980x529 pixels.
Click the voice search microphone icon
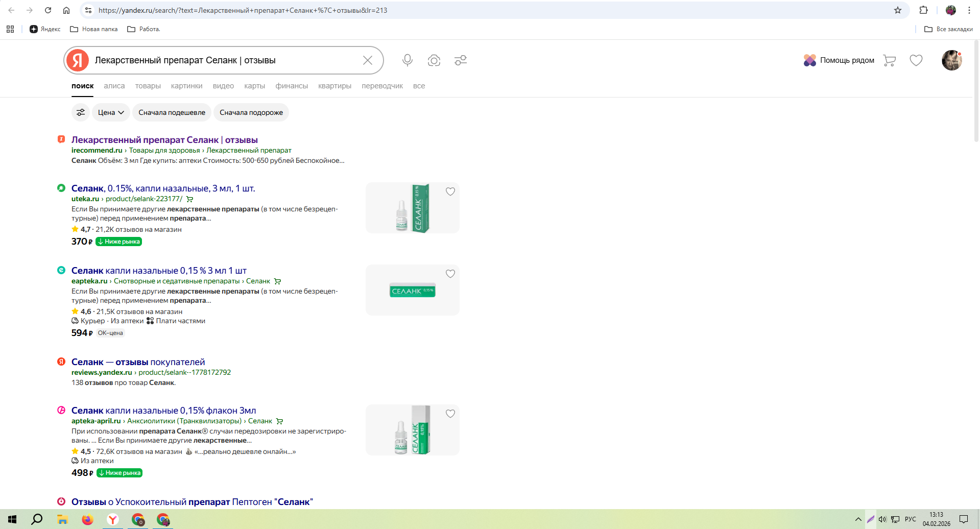407,60
